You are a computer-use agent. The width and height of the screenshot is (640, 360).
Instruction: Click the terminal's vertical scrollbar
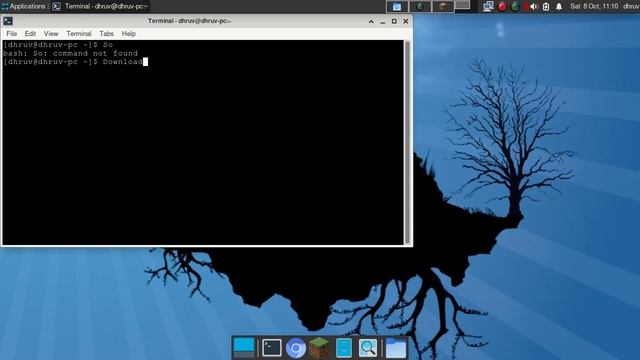click(x=407, y=142)
